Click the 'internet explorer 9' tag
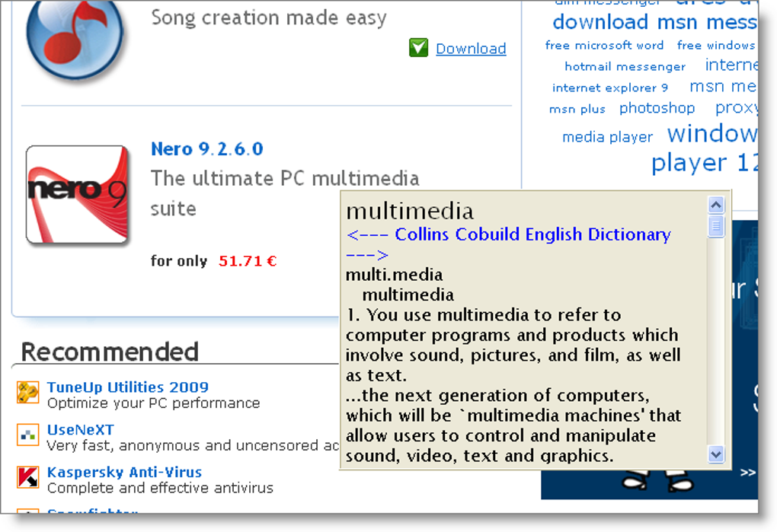This screenshot has width=777, height=532. point(610,88)
